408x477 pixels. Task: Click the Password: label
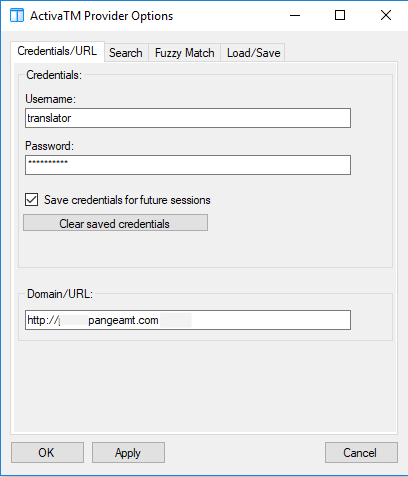tap(49, 146)
